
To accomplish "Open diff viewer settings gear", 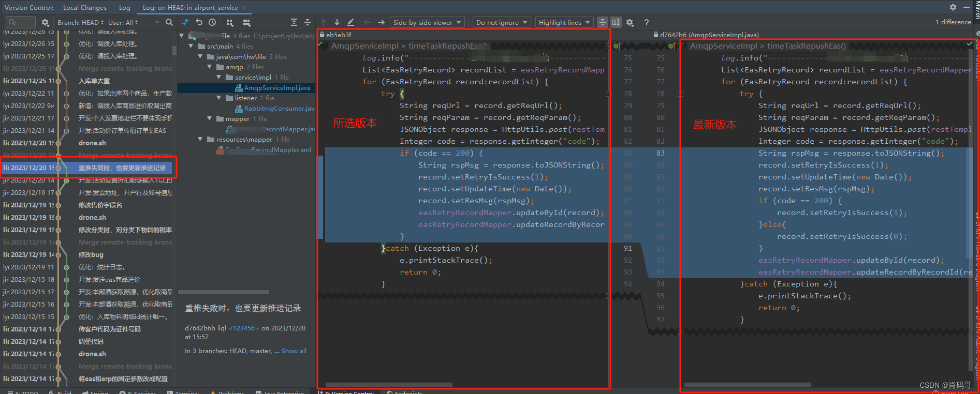I will click(630, 22).
